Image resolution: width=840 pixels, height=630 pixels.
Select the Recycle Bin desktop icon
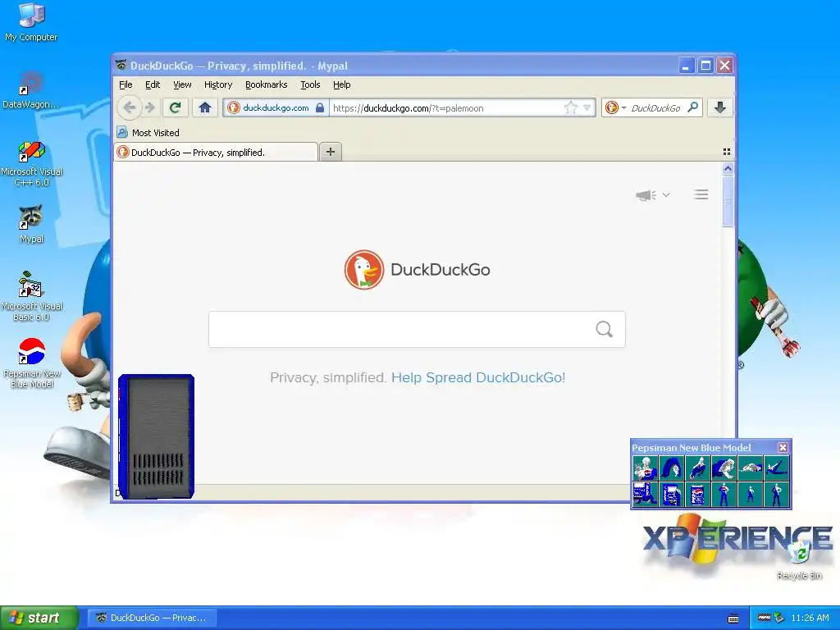click(800, 561)
